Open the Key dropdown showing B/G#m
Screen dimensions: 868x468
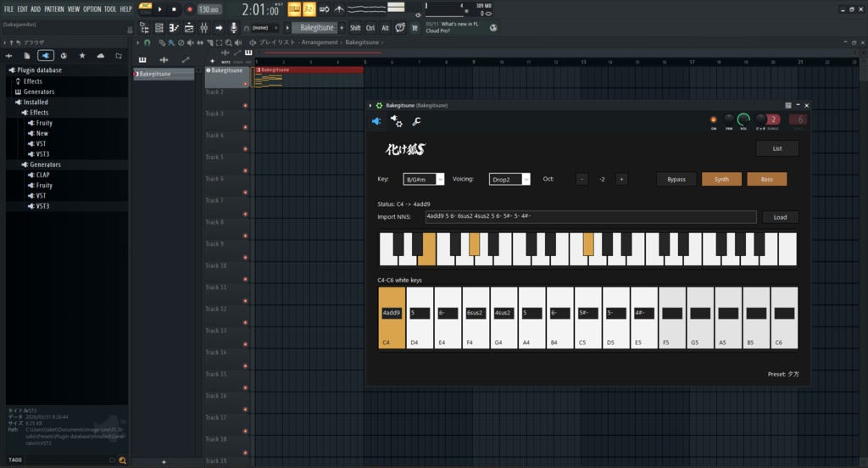424,179
